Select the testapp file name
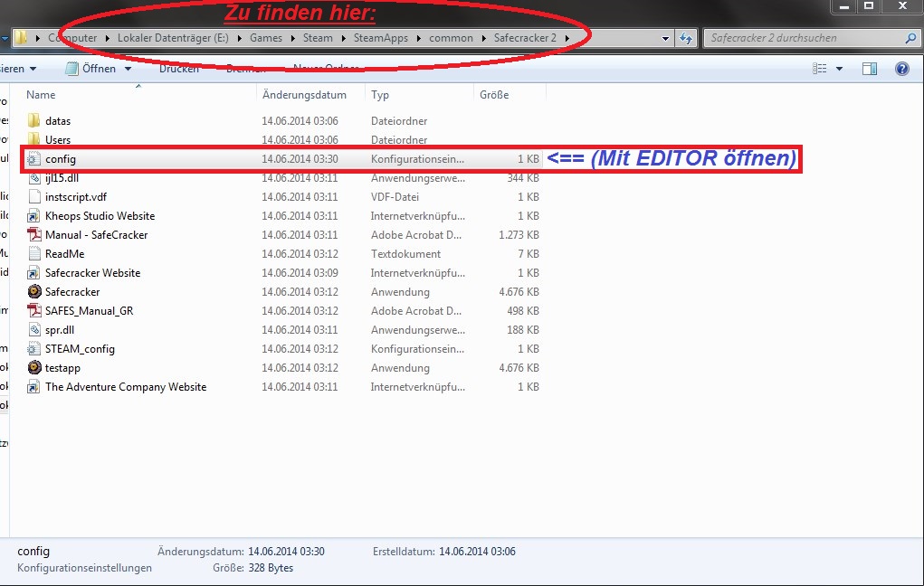 (62, 368)
